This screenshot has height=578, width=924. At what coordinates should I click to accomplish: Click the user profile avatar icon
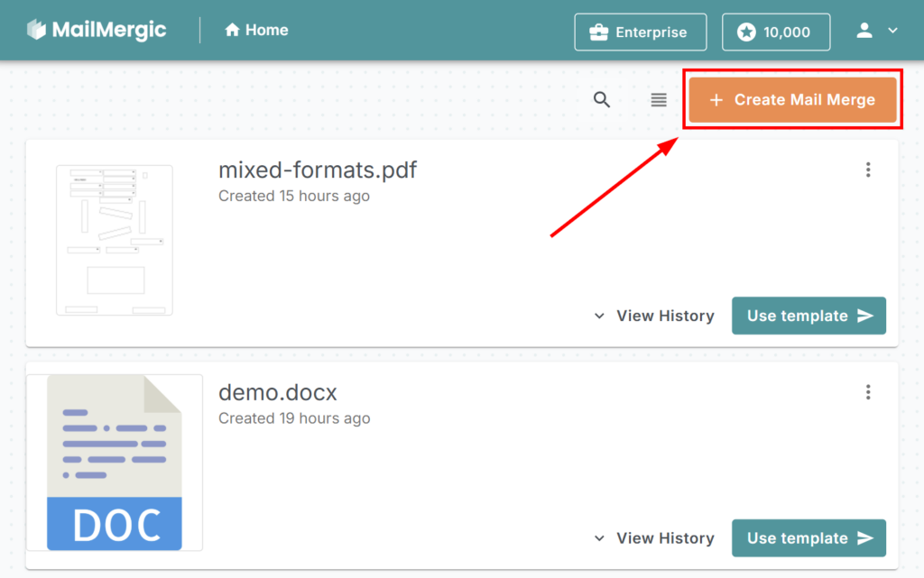tap(864, 31)
